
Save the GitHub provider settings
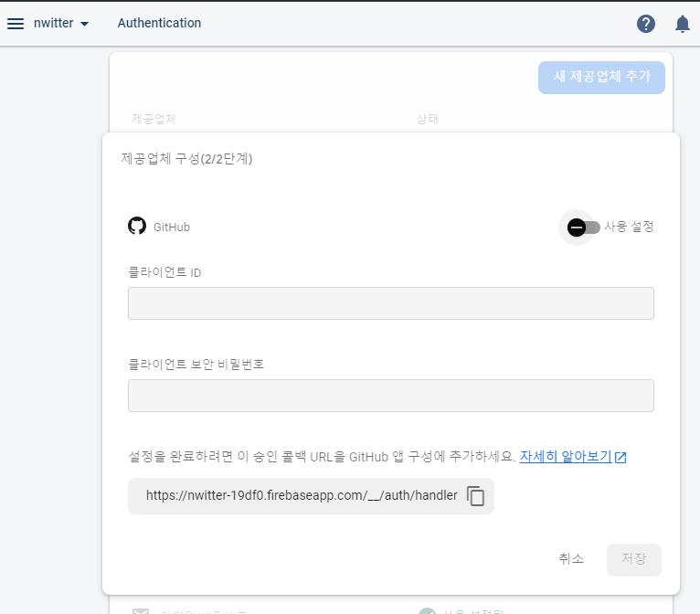(633, 559)
